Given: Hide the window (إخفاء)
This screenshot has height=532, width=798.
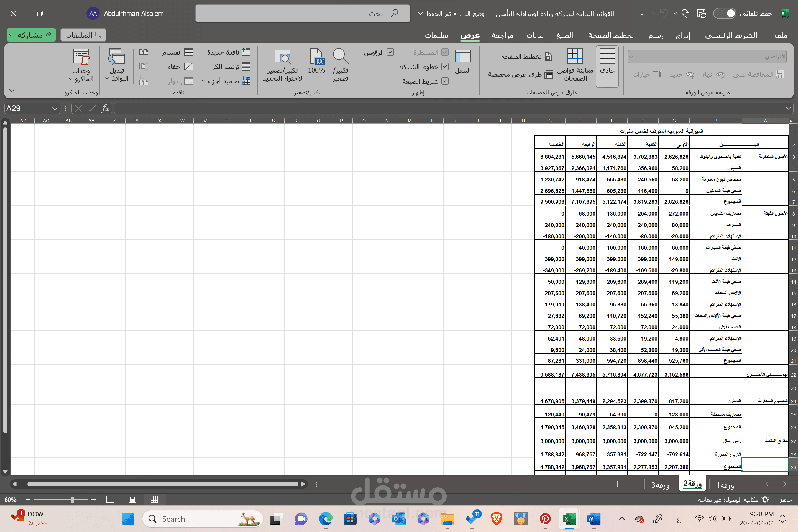Looking at the screenshot, I should coord(180,66).
